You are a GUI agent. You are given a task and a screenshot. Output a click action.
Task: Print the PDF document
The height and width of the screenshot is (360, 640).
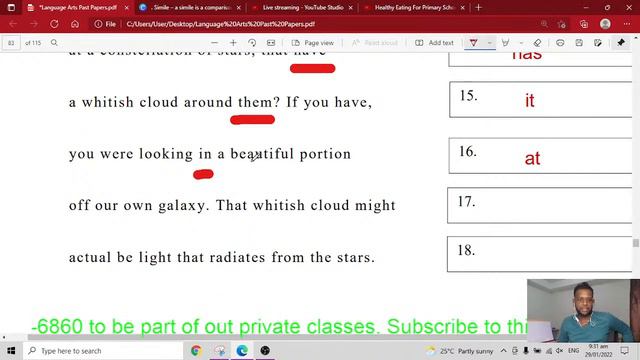coord(560,42)
